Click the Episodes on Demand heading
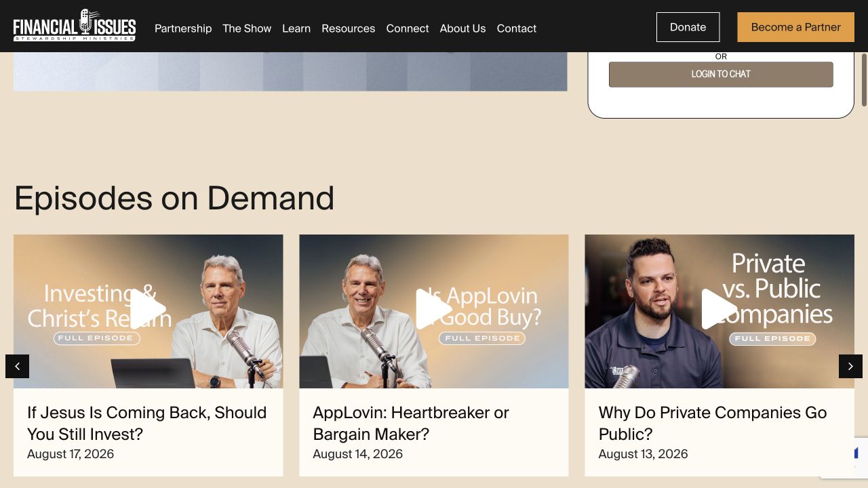The width and height of the screenshot is (868, 488). (174, 199)
